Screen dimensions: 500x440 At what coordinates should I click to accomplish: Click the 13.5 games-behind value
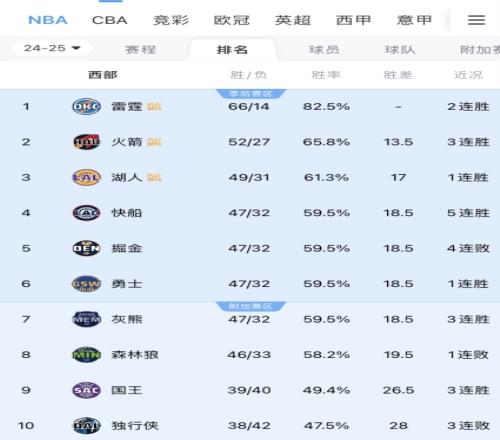tap(398, 142)
